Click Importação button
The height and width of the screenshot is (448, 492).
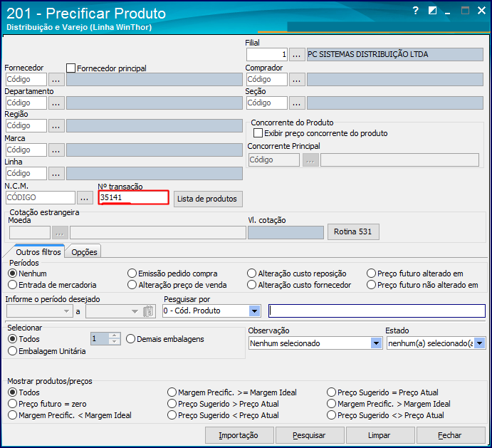coord(239,435)
